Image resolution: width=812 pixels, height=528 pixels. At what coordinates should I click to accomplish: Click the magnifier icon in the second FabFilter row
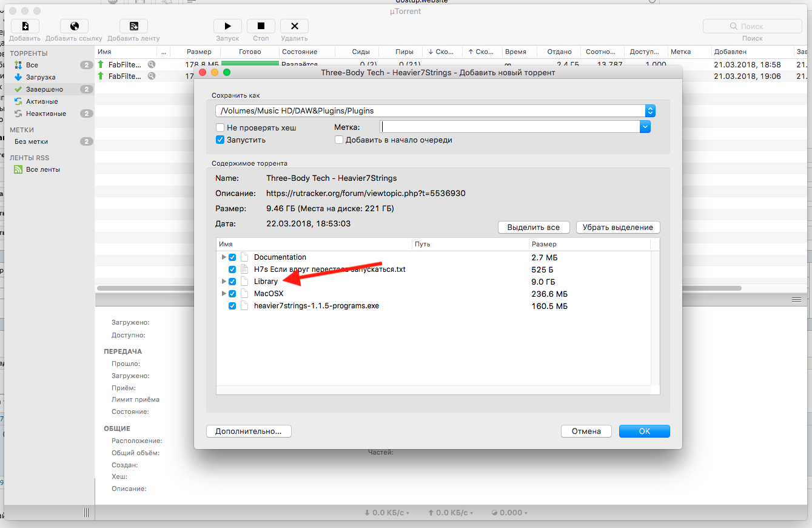151,76
